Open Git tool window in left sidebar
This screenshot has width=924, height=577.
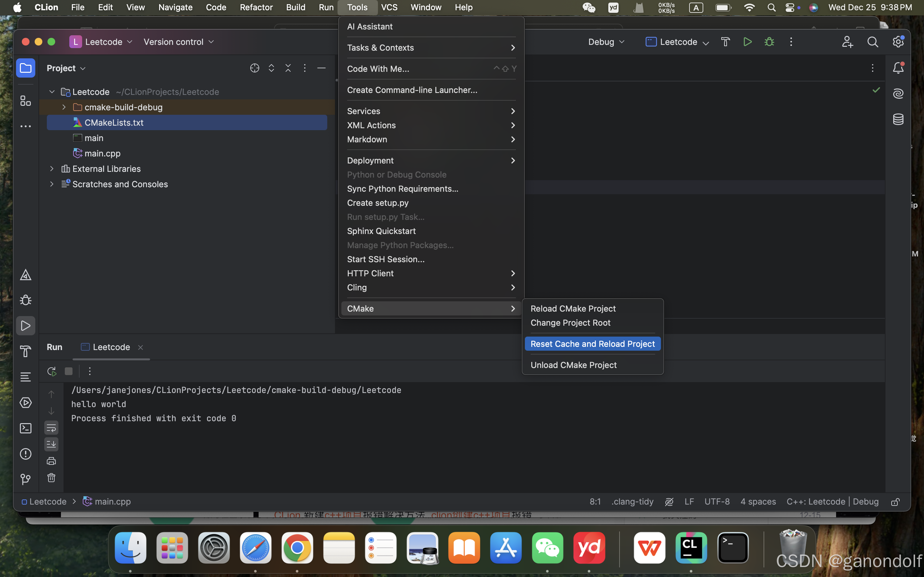click(x=26, y=479)
